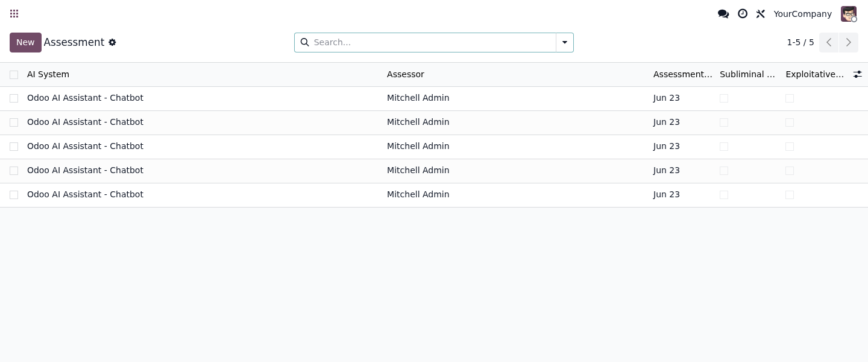Click the 1-5 / 5 pager counter
Screen dimensions: 868x362
[800, 42]
